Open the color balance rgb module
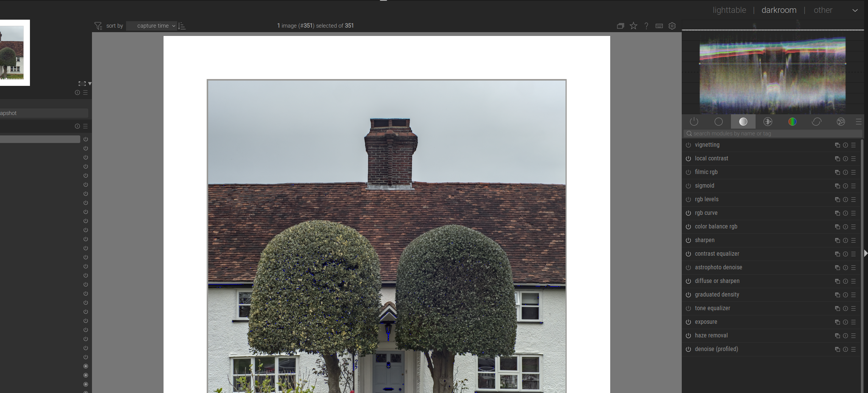Screen dimensions: 868x393 point(716,227)
